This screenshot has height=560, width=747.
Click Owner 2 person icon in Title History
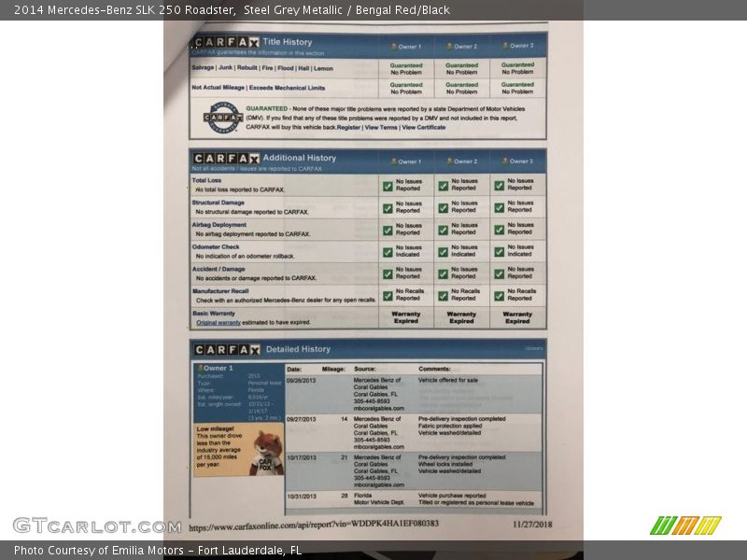pos(449,46)
